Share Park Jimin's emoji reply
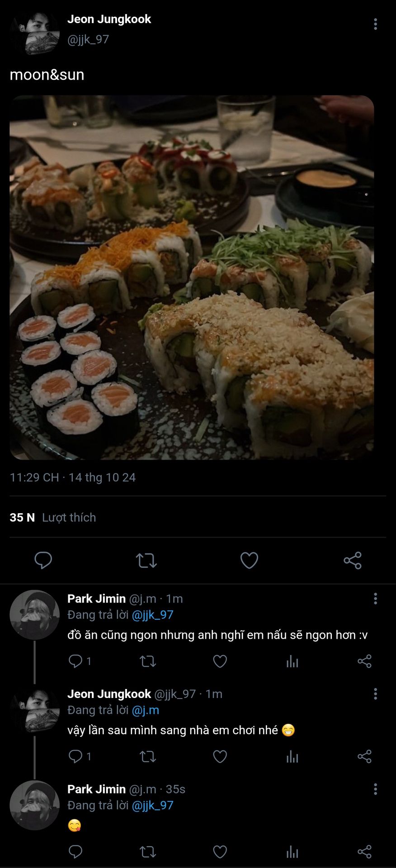 364,852
